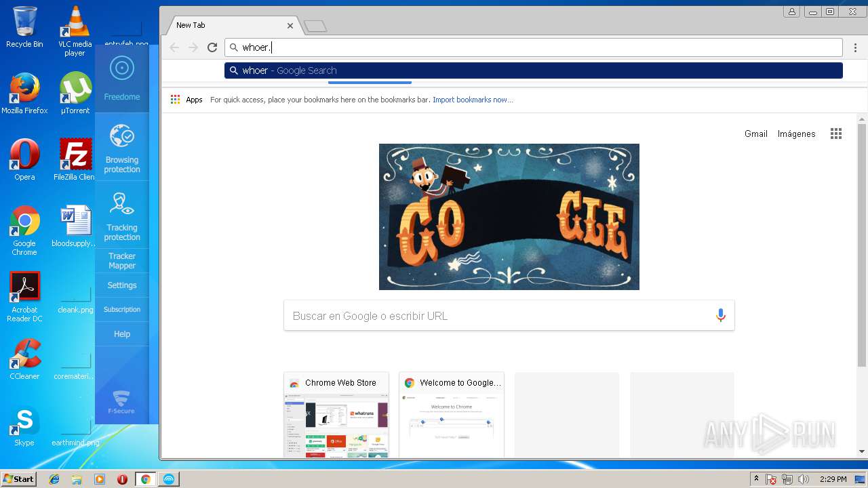The image size is (868, 488).
Task: Open Mozilla Firefox desktop shortcut
Action: pyautogui.click(x=24, y=94)
